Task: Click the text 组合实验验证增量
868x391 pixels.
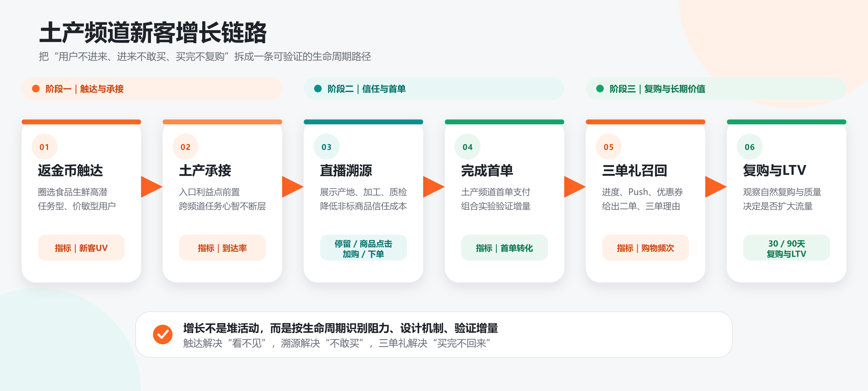Action: coord(496,206)
